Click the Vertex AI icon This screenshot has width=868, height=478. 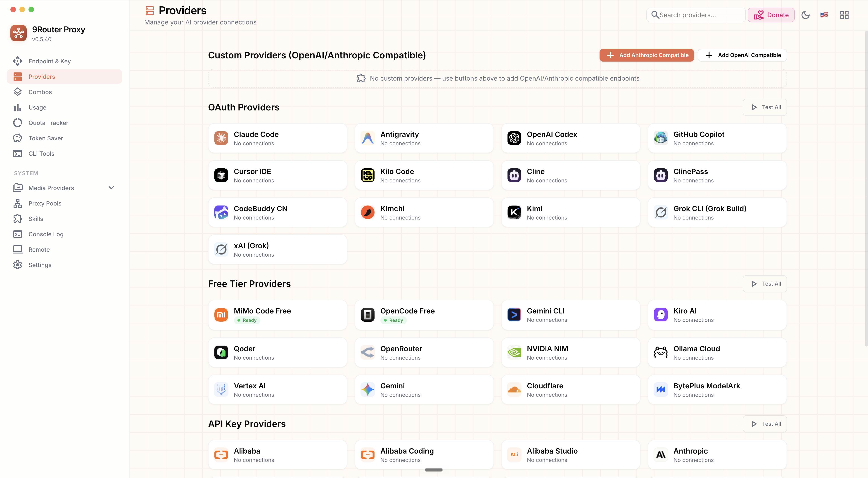pos(221,390)
